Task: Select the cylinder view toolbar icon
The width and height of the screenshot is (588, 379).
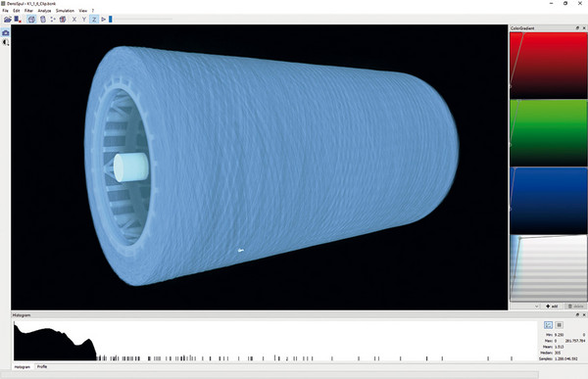Action: click(x=43, y=20)
